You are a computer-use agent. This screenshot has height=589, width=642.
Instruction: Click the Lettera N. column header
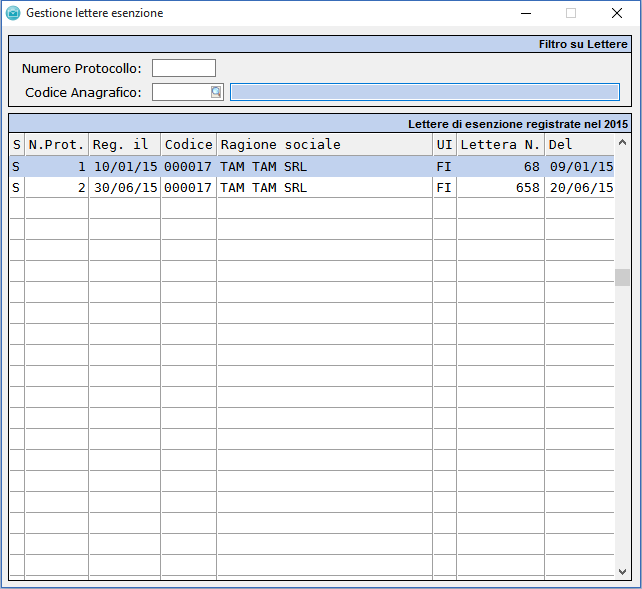(x=500, y=145)
